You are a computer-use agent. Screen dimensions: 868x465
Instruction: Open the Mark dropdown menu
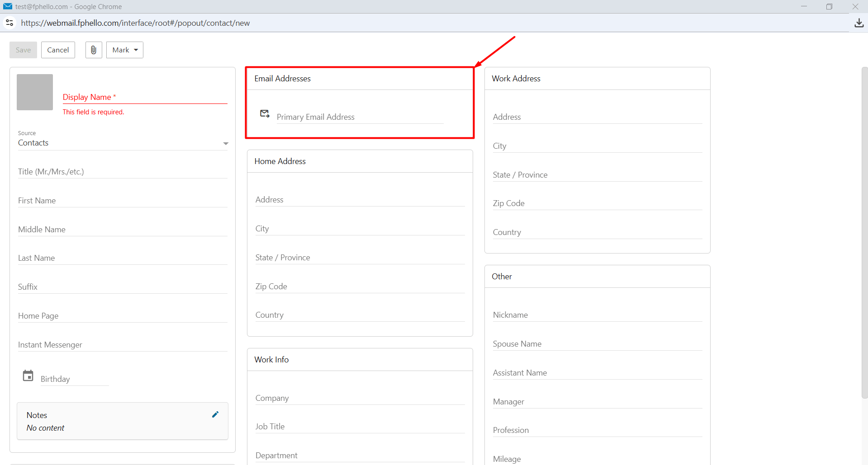tap(125, 50)
